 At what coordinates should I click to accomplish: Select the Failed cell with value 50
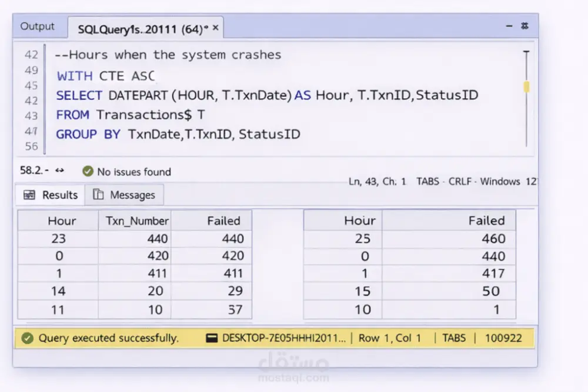coord(449,291)
